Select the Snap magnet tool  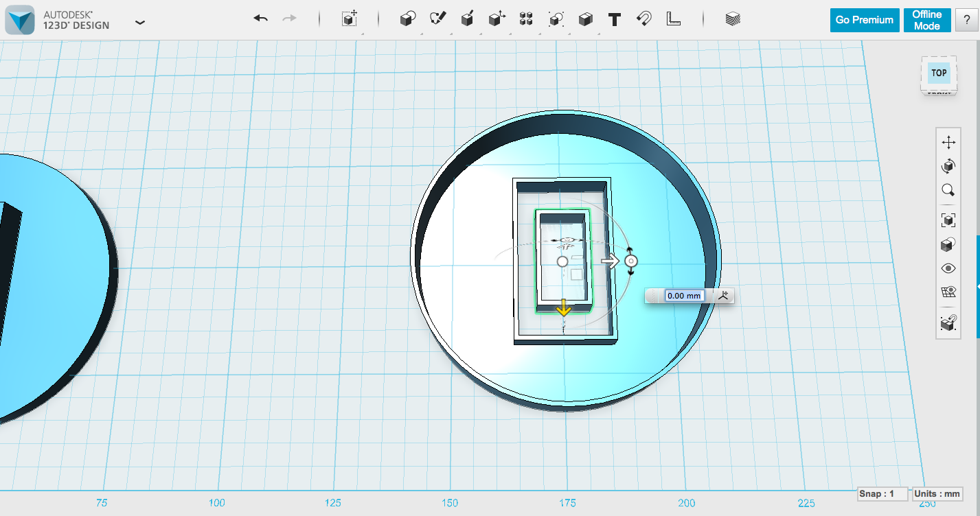click(643, 19)
